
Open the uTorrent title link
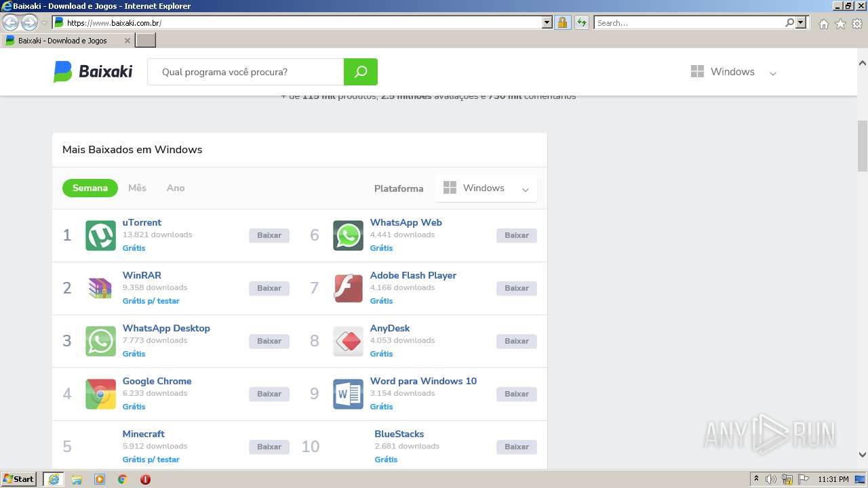[x=142, y=222]
